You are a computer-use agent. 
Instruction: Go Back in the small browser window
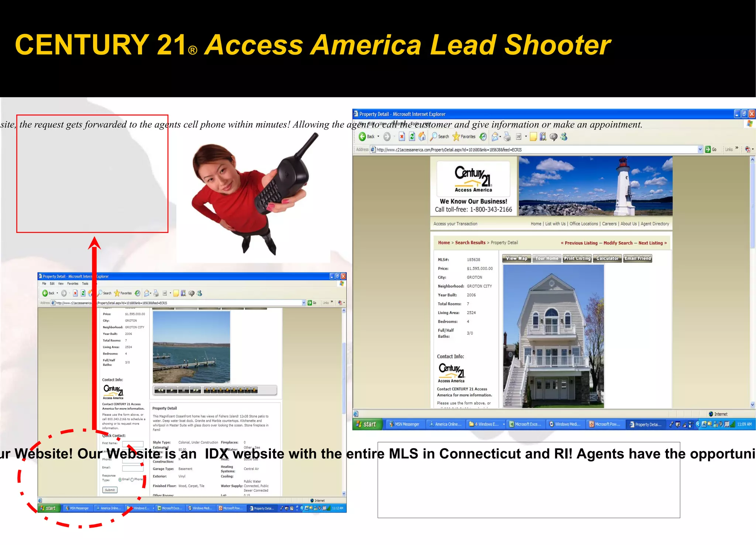point(48,293)
